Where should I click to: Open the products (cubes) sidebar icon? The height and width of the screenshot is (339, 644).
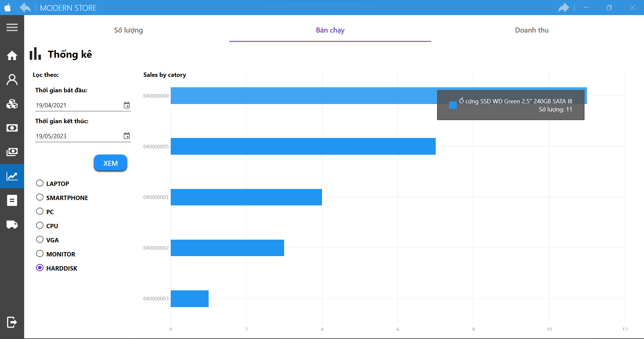[x=12, y=104]
